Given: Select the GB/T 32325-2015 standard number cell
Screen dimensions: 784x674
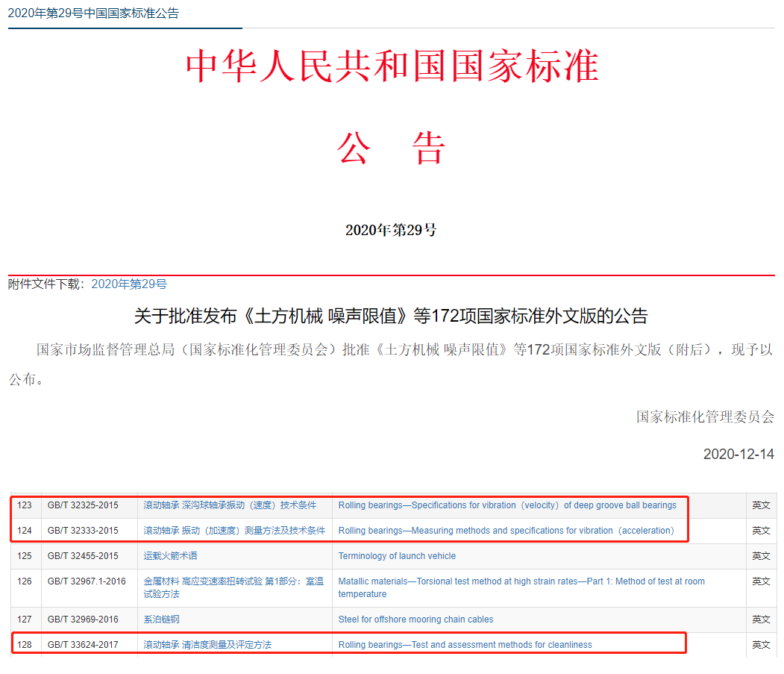Looking at the screenshot, I should (83, 505).
